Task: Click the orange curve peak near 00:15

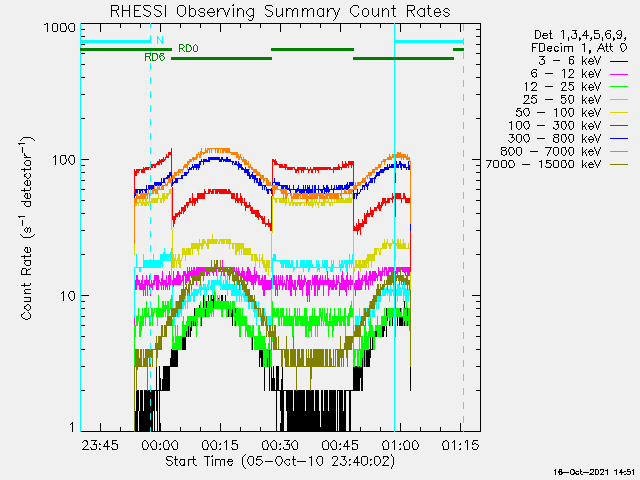Action: (216, 150)
